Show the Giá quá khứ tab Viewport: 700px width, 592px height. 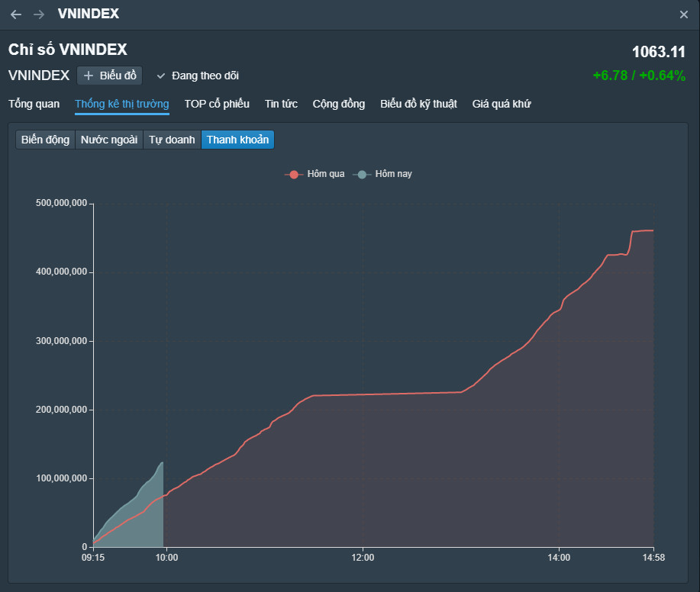coord(502,104)
